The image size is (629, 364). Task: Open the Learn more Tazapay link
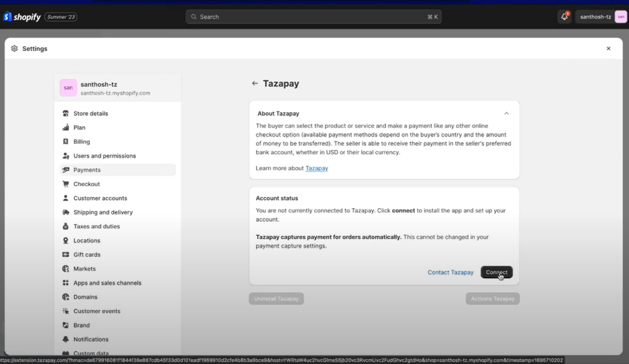click(x=316, y=168)
